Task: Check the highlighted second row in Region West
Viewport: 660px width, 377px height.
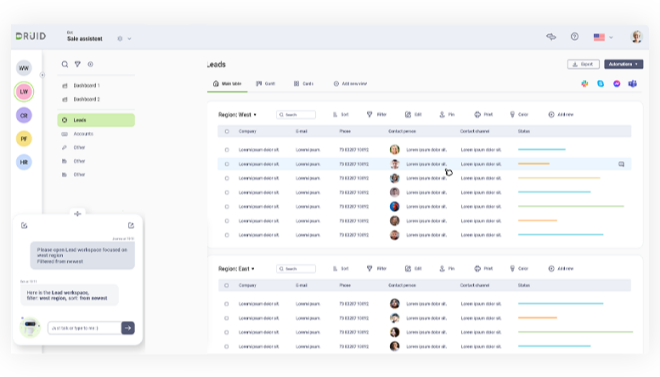Action: (227, 164)
